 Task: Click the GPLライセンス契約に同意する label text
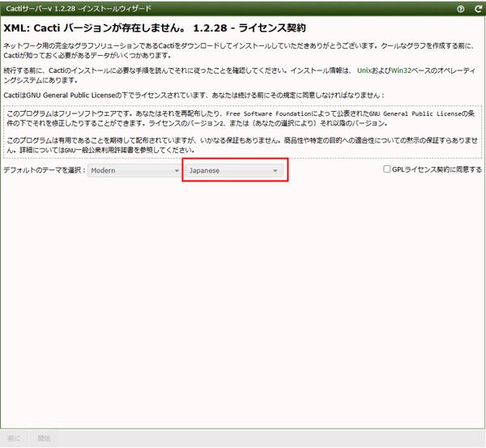pos(437,169)
